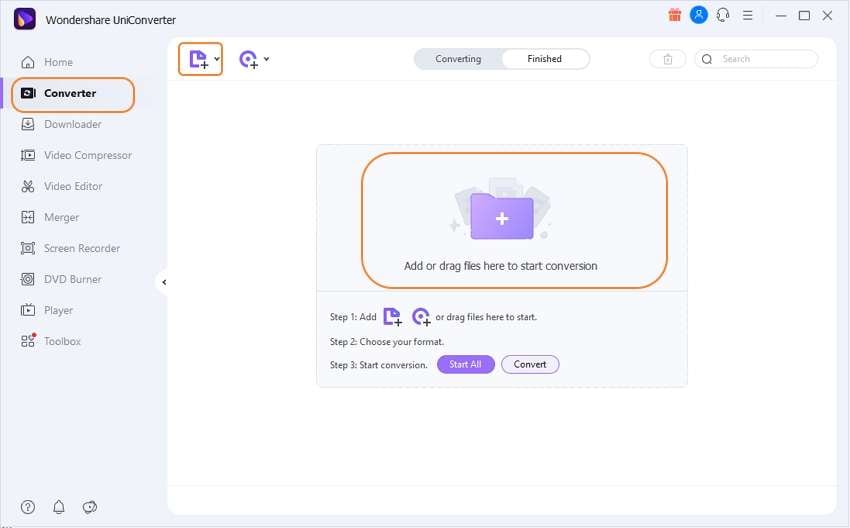This screenshot has width=850, height=528.
Task: Click the Video Compressor icon
Action: [x=28, y=156]
